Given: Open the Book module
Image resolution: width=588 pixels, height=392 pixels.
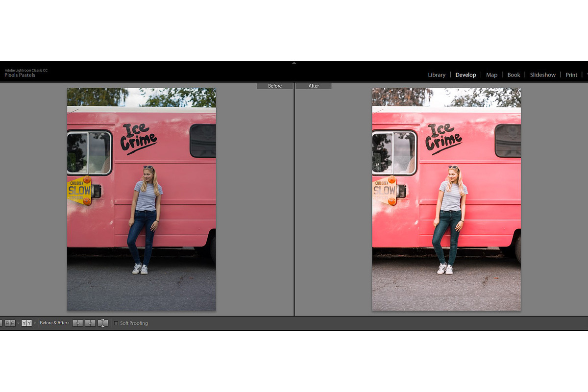Looking at the screenshot, I should 514,75.
